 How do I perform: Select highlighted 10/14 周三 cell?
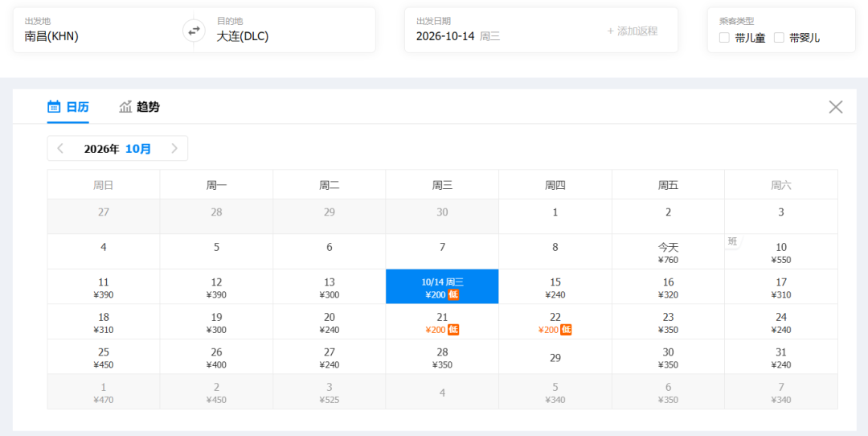tap(442, 287)
